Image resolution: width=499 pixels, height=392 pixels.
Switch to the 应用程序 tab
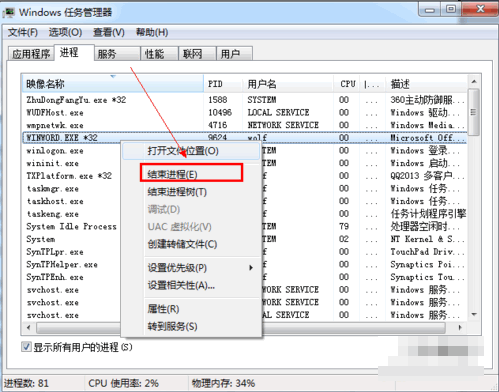(31, 54)
